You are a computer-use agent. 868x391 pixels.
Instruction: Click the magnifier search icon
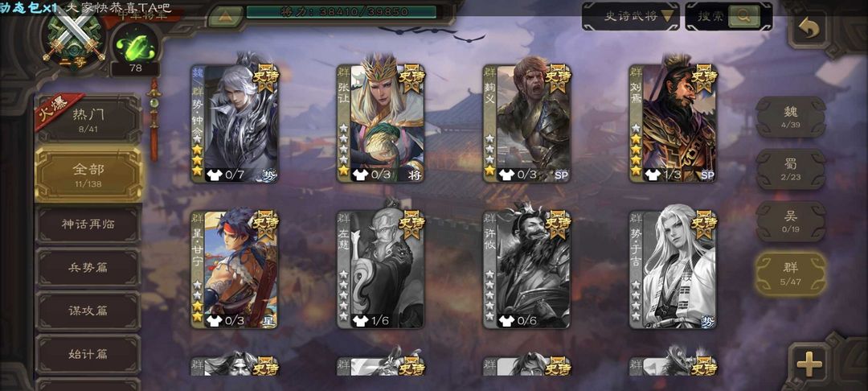coord(743,16)
